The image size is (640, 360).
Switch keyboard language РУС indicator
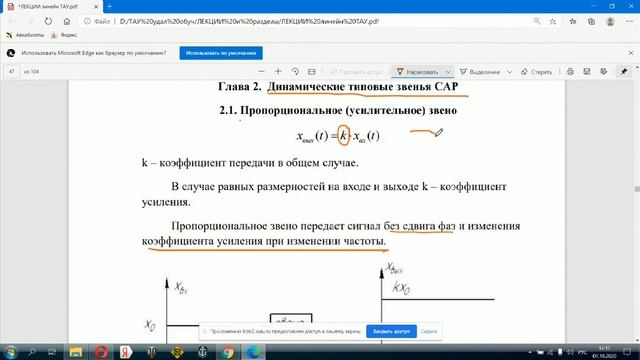(582, 352)
